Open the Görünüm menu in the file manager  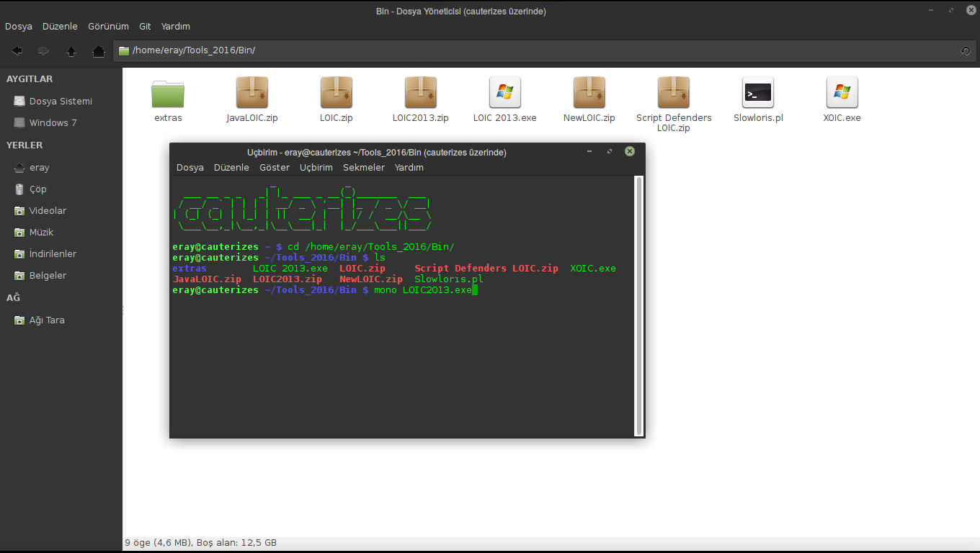click(108, 27)
